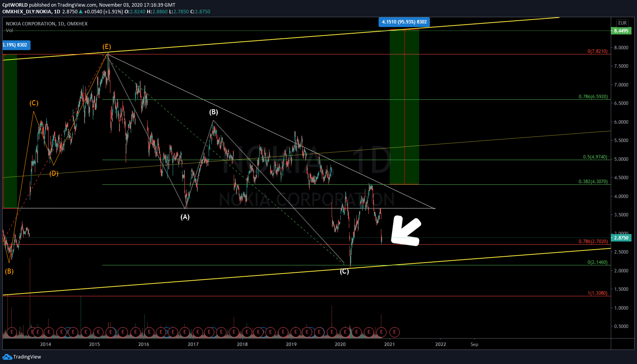This screenshot has width=637, height=364.
Task: Click the Vol indicator label
Action: [x=9, y=31]
